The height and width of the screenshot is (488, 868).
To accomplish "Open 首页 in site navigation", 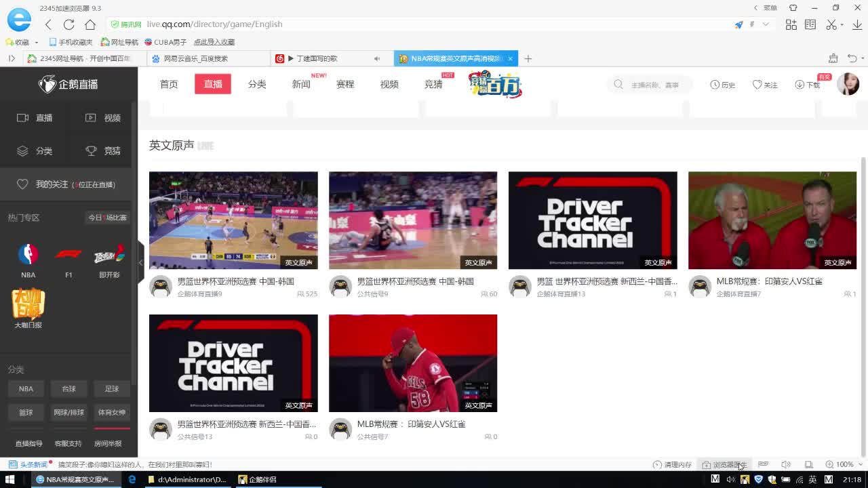I will click(x=169, y=84).
